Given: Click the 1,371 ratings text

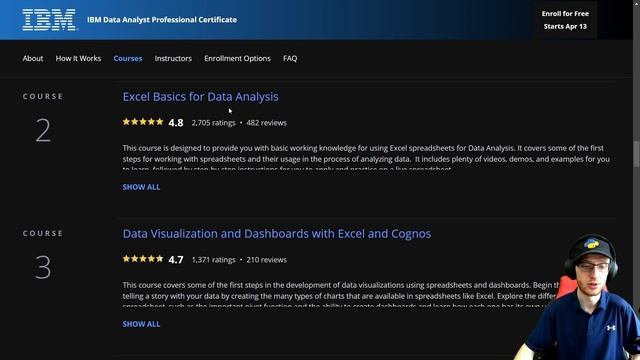Looking at the screenshot, I should 213,260.
